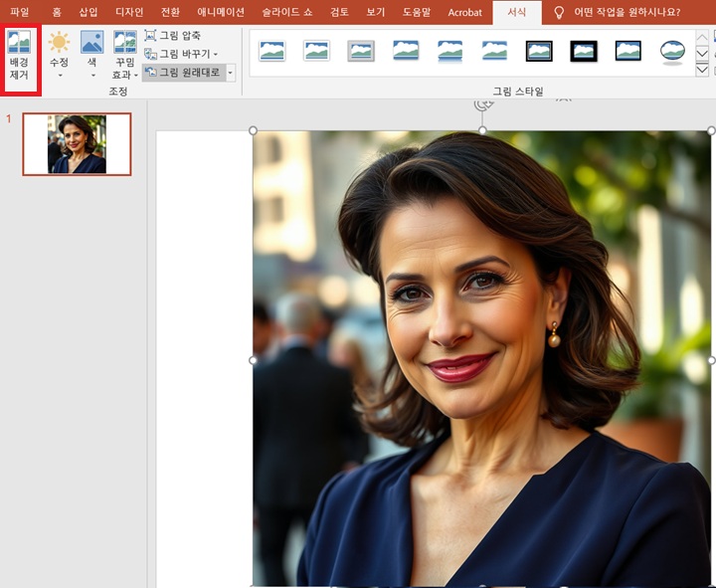Open the 꾸밈 효과 artistic effects icon

tap(124, 42)
